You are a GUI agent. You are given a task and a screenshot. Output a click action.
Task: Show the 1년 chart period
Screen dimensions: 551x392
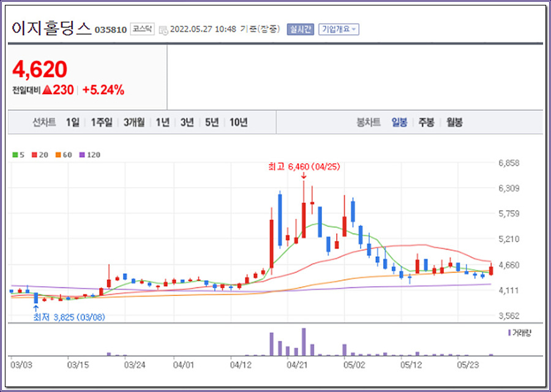point(162,122)
